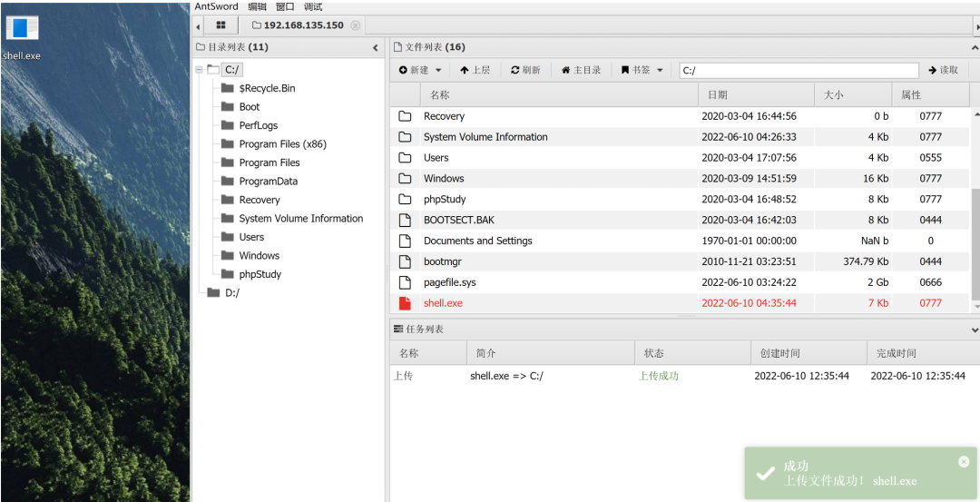Click the ProgramData folder icon in the tree
The width and height of the screenshot is (980, 502).
[228, 182]
